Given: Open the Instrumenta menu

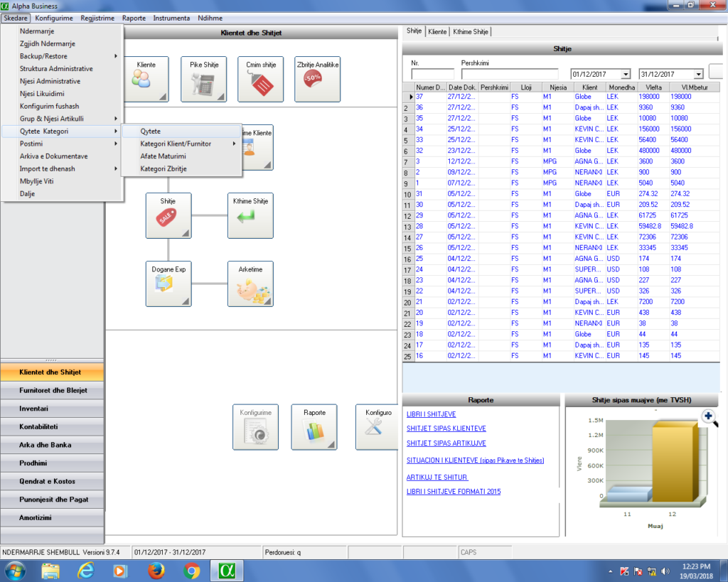Looking at the screenshot, I should 171,18.
